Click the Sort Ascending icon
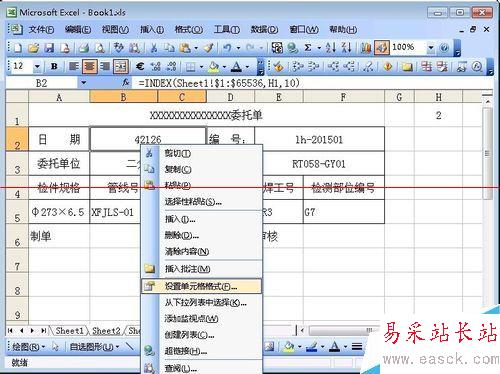500x374 pixels. (331, 48)
